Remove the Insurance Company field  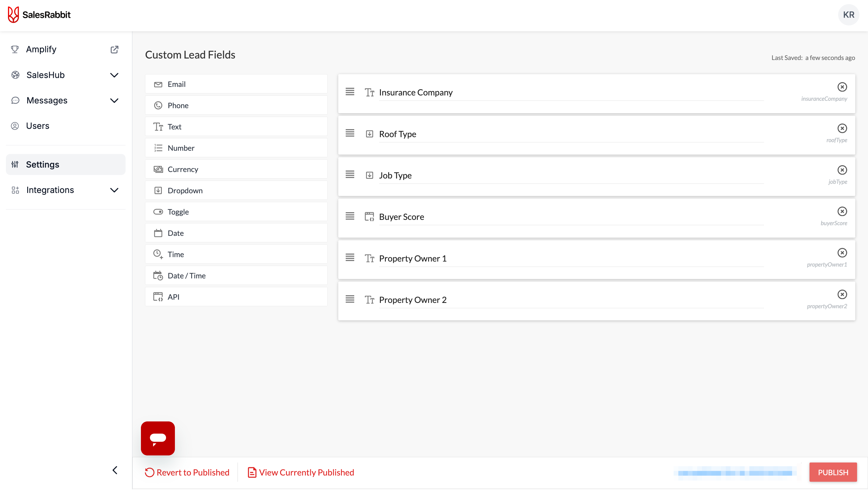coord(842,87)
